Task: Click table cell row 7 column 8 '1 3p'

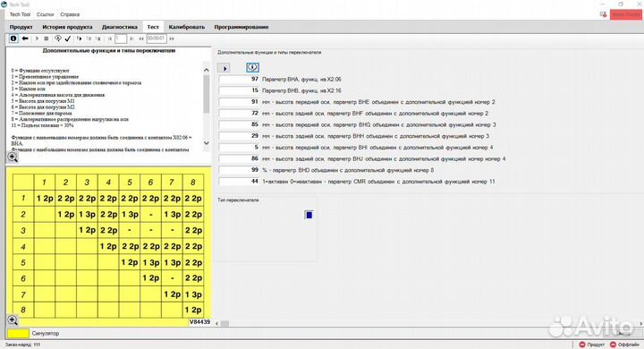Action: coord(193,294)
